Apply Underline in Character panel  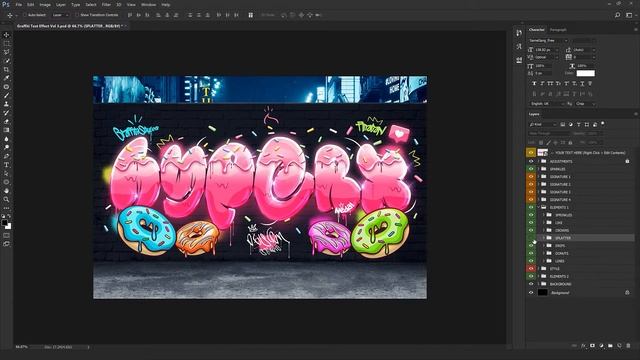(582, 83)
